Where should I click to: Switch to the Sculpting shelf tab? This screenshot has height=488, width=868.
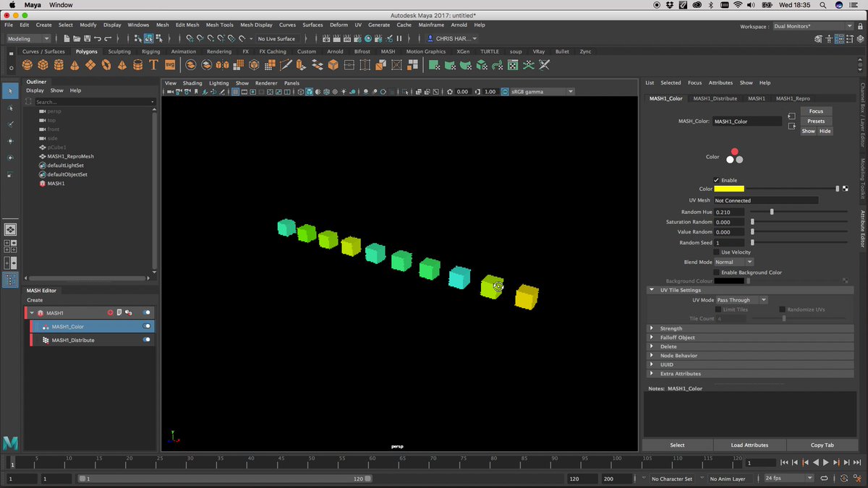coord(119,51)
